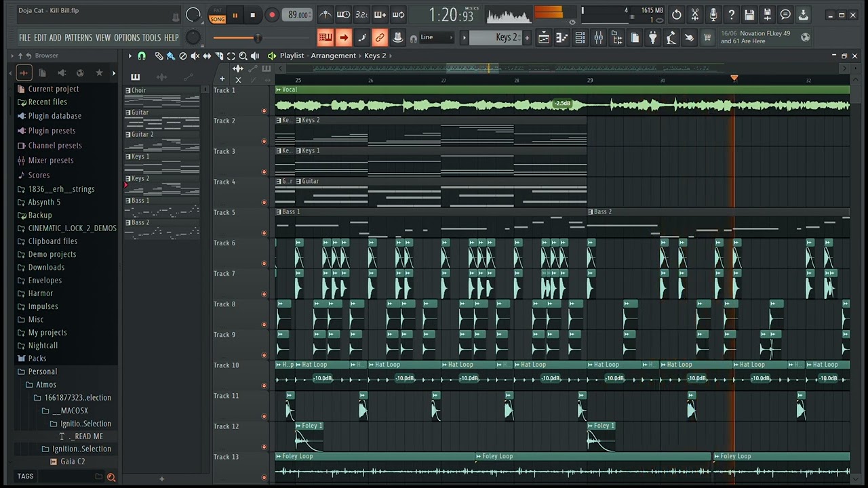The width and height of the screenshot is (868, 488).
Task: Enable wait for input before playing
Action: 344,15
